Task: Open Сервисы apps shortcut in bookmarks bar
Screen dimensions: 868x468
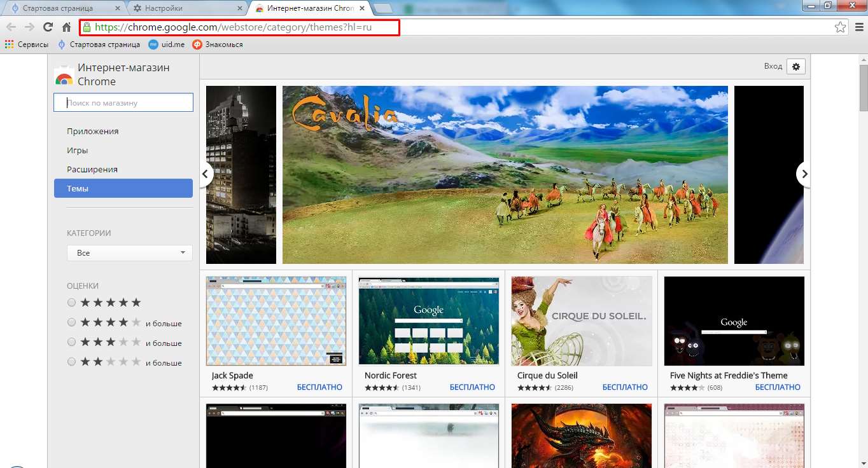Action: coord(26,45)
